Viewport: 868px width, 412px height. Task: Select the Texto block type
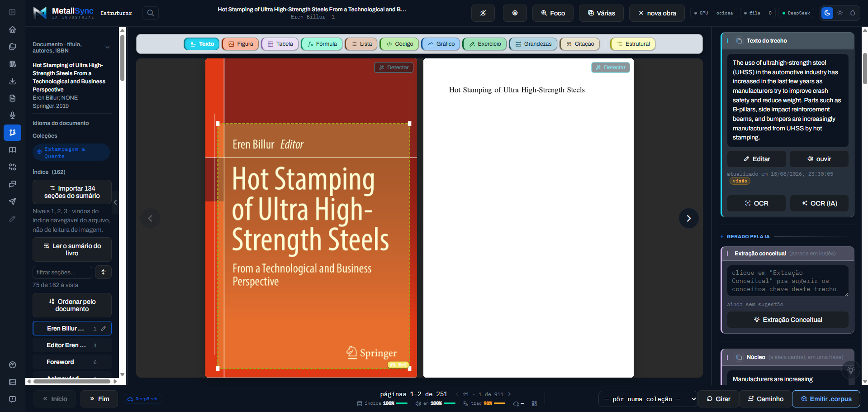(x=202, y=44)
